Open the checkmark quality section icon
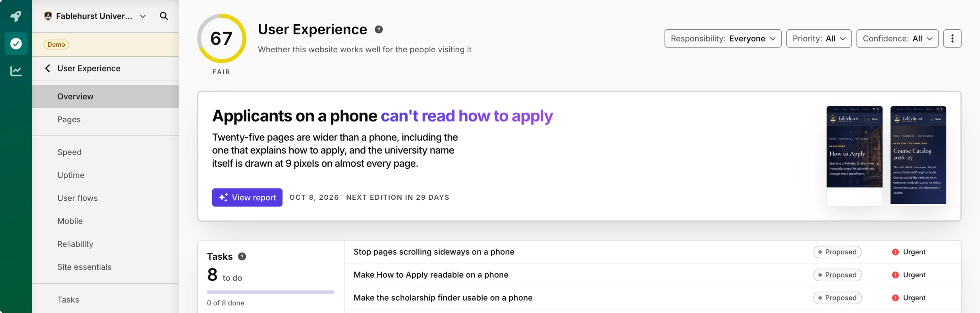Image resolution: width=980 pixels, height=313 pixels. pyautogui.click(x=15, y=44)
